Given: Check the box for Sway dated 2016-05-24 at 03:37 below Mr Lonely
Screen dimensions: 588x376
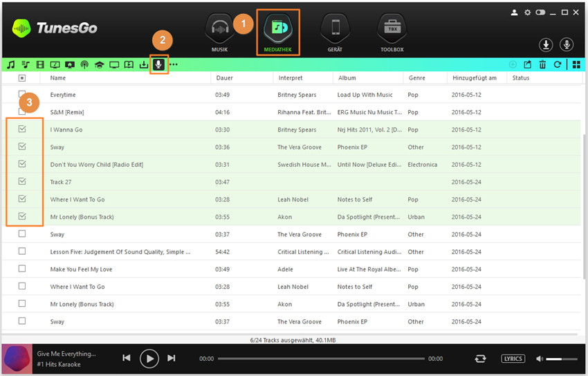Looking at the screenshot, I should click(x=22, y=234).
